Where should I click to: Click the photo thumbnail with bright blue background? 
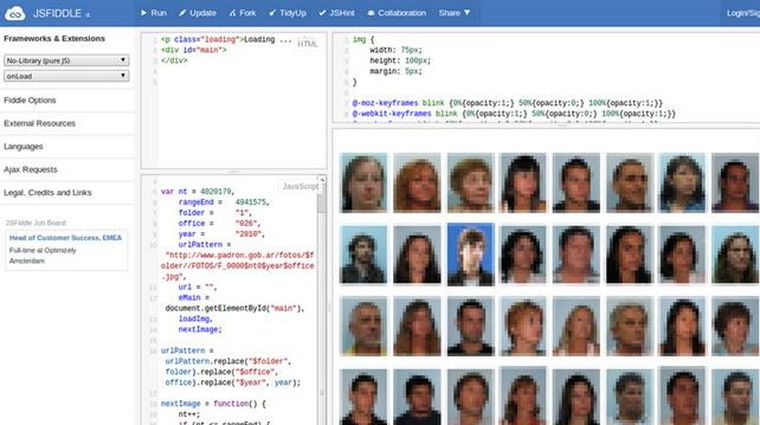471,255
